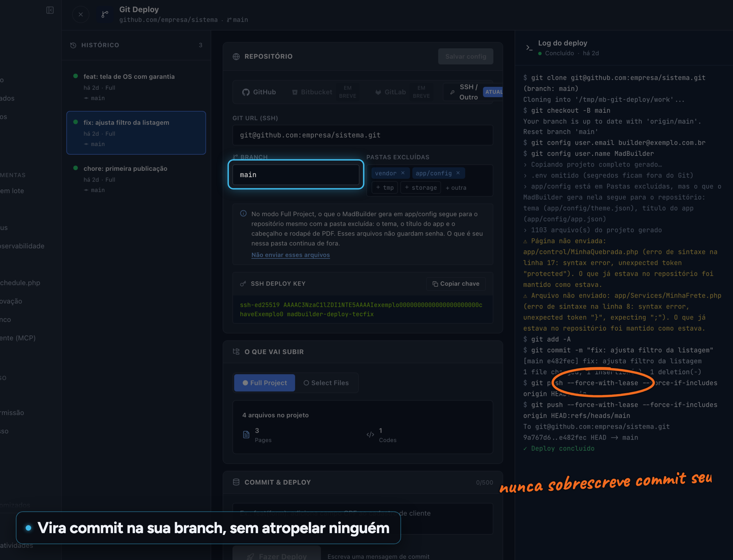Click '✓ Deploy concluído' log line
Screen dimensions: 733x560
coord(559,448)
